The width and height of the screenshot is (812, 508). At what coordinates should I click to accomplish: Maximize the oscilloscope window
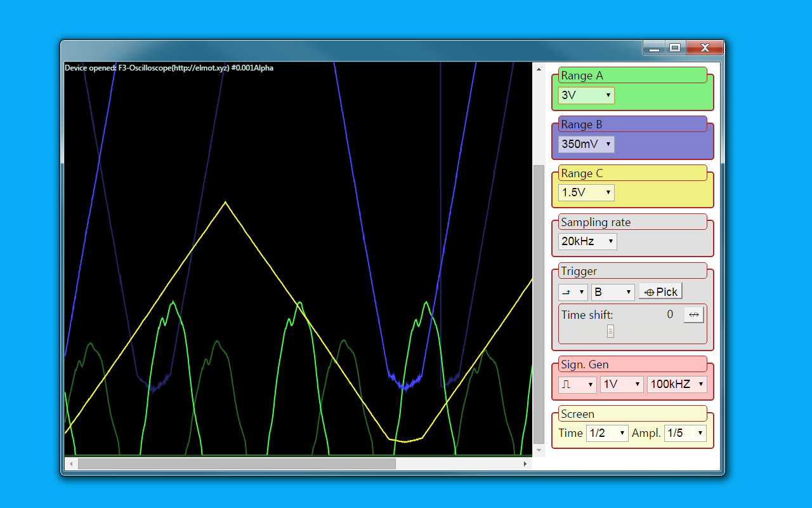(675, 48)
